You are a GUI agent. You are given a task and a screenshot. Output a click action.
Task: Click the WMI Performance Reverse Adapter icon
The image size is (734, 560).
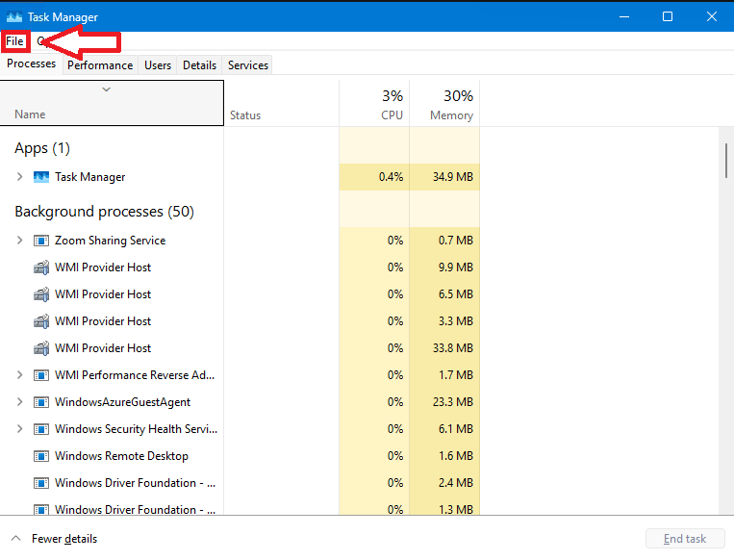coord(41,375)
